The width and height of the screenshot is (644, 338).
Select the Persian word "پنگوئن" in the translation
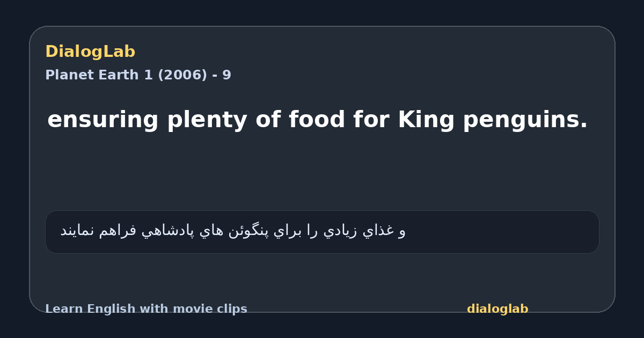coord(249,231)
